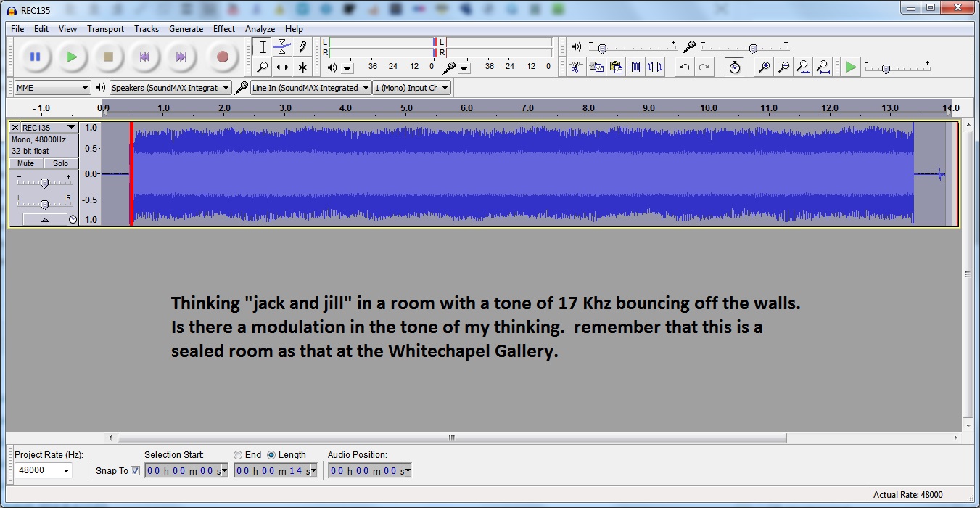980x508 pixels.
Task: Select the End radio button
Action: [x=238, y=455]
